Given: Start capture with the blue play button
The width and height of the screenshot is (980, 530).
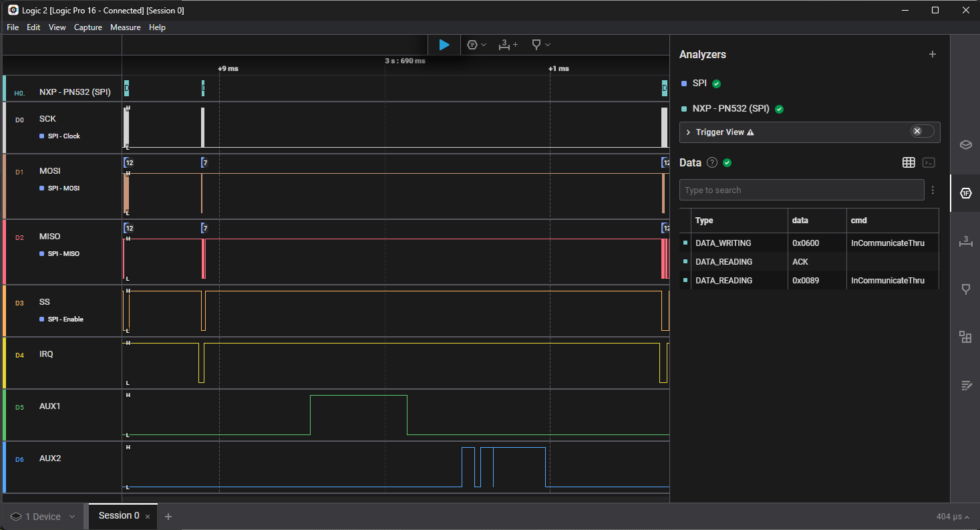Looking at the screenshot, I should pyautogui.click(x=444, y=45).
